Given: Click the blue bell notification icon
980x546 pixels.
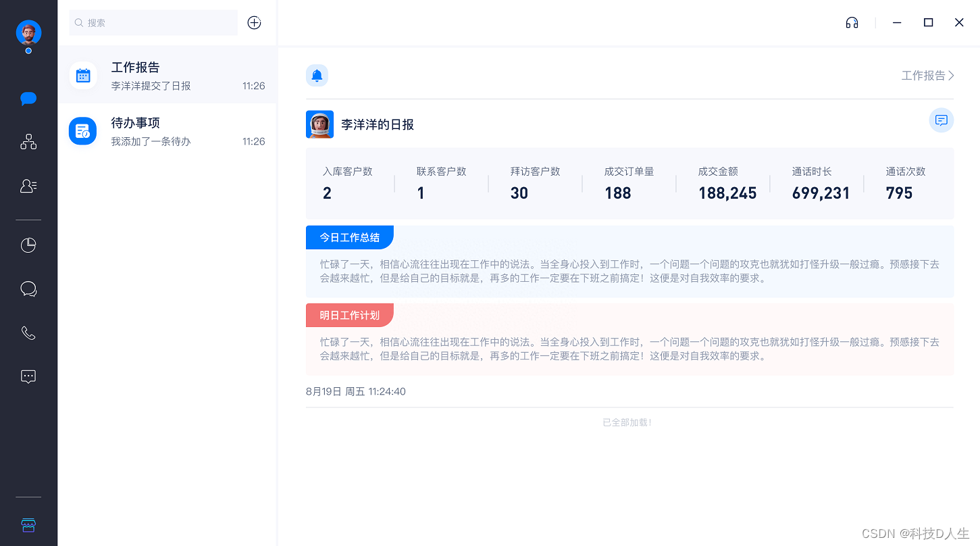Looking at the screenshot, I should pyautogui.click(x=317, y=75).
